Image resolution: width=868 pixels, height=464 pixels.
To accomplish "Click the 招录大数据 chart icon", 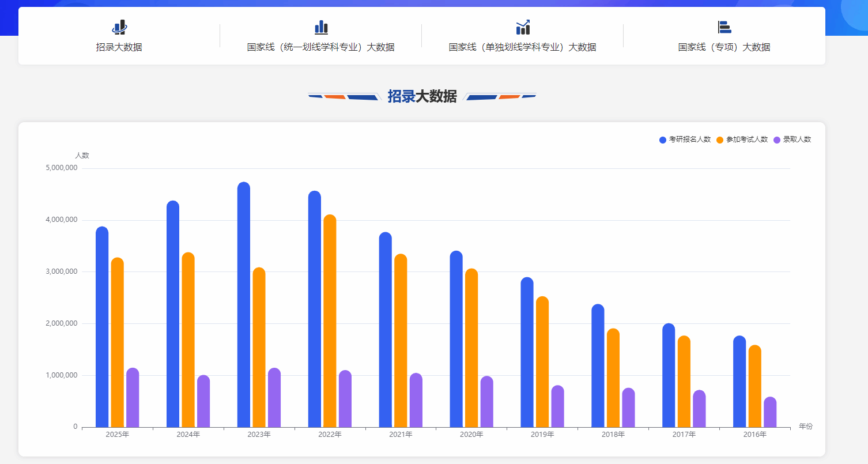I will [119, 27].
